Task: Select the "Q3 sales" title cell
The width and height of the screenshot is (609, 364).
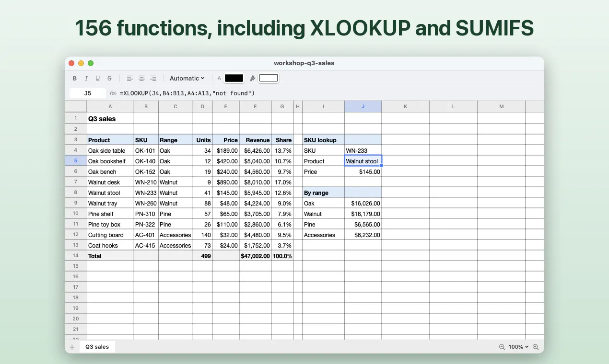Action: pos(110,119)
